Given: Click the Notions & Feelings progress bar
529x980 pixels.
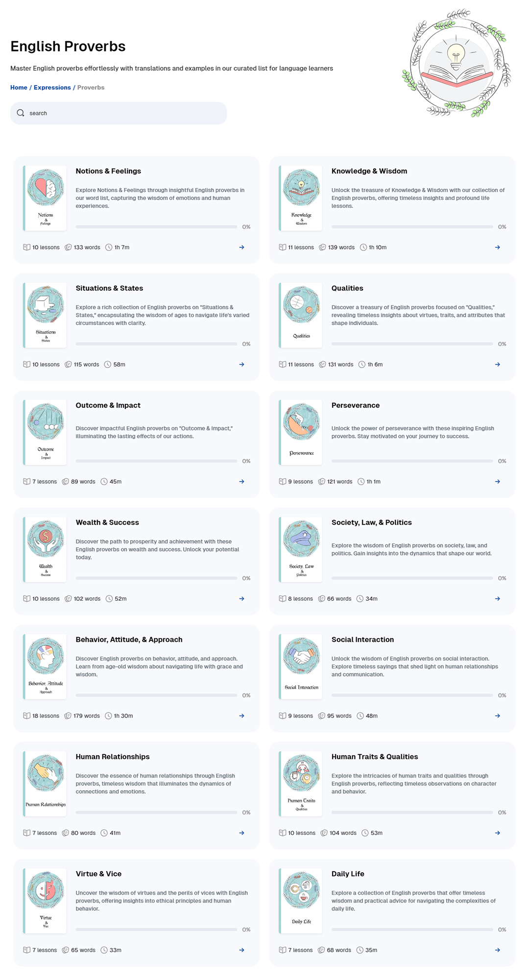Looking at the screenshot, I should click(156, 227).
